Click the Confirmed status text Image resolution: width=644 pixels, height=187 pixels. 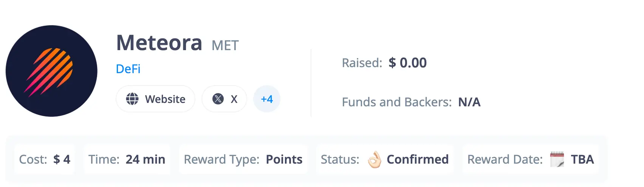tap(418, 159)
